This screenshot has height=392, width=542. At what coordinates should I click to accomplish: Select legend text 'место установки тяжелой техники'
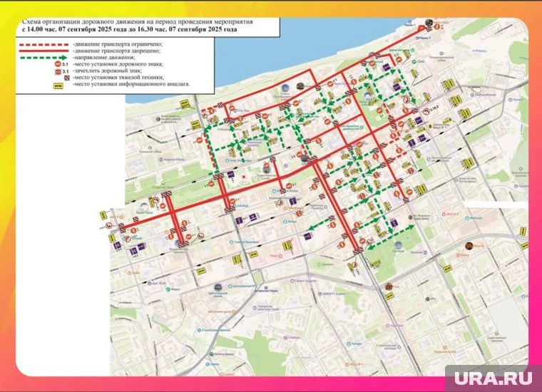coord(118,78)
